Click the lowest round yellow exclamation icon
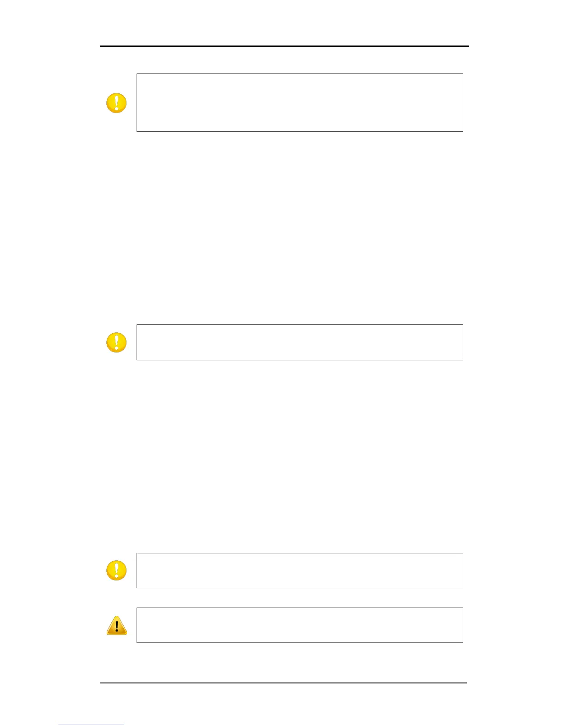This screenshot has width=563, height=728. (x=116, y=570)
